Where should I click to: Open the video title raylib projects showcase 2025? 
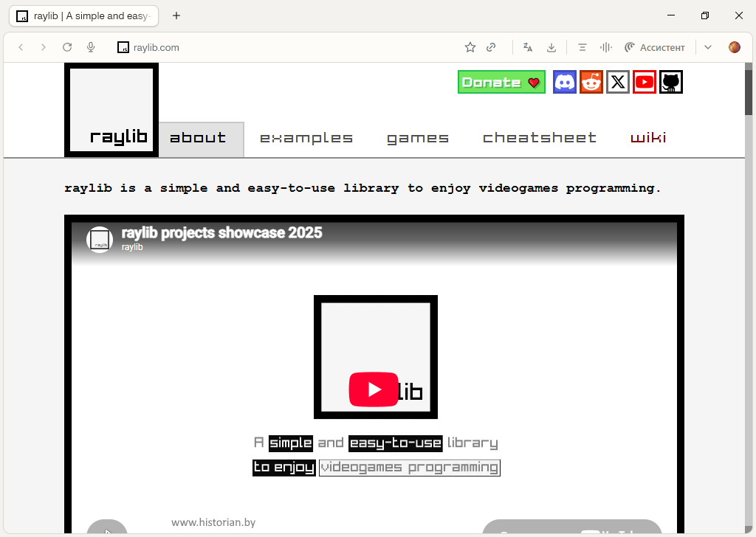(221, 233)
